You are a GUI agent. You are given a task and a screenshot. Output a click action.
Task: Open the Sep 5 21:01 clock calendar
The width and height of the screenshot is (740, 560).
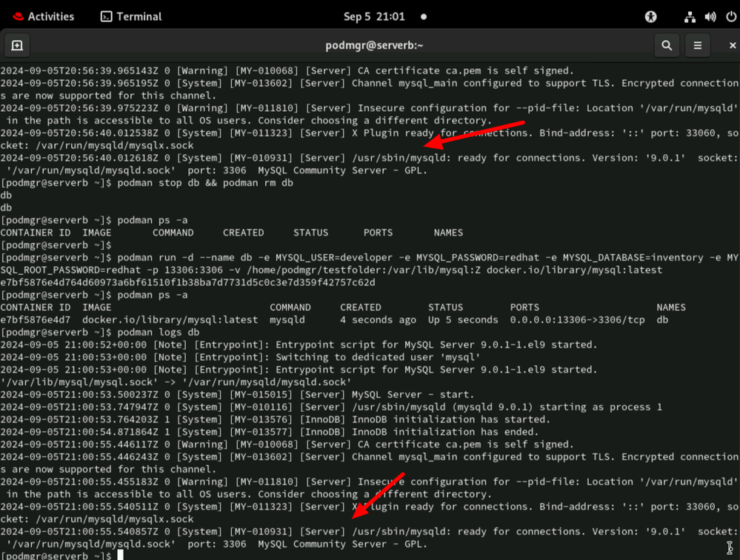374,16
